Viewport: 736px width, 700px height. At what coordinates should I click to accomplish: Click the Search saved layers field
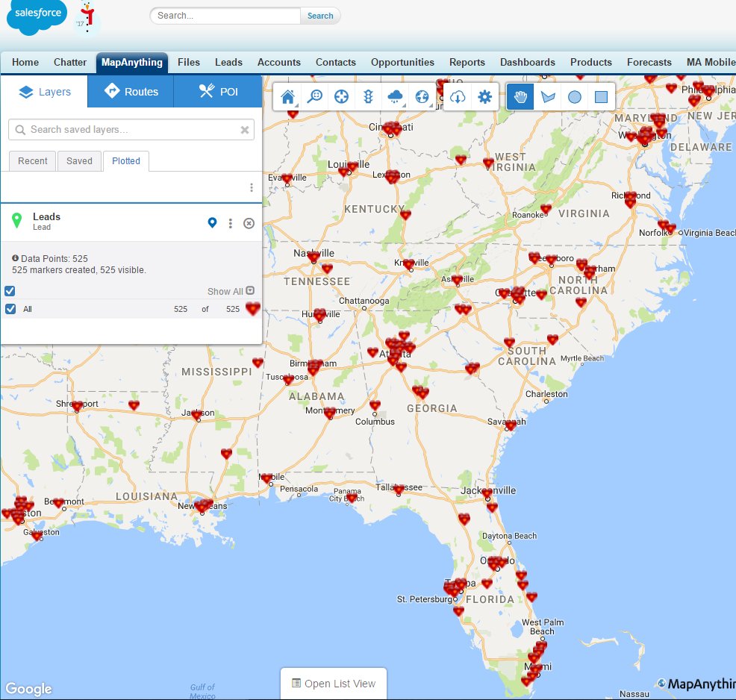click(131, 130)
